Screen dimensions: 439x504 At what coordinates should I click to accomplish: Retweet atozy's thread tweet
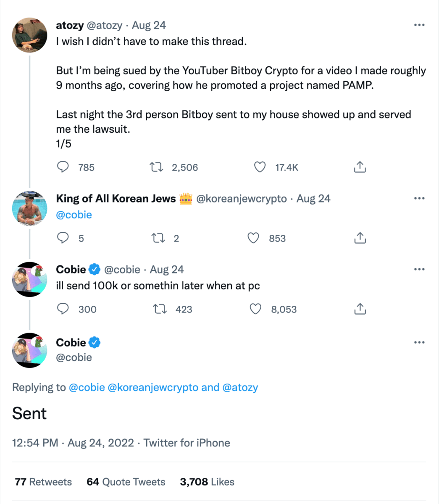[157, 167]
